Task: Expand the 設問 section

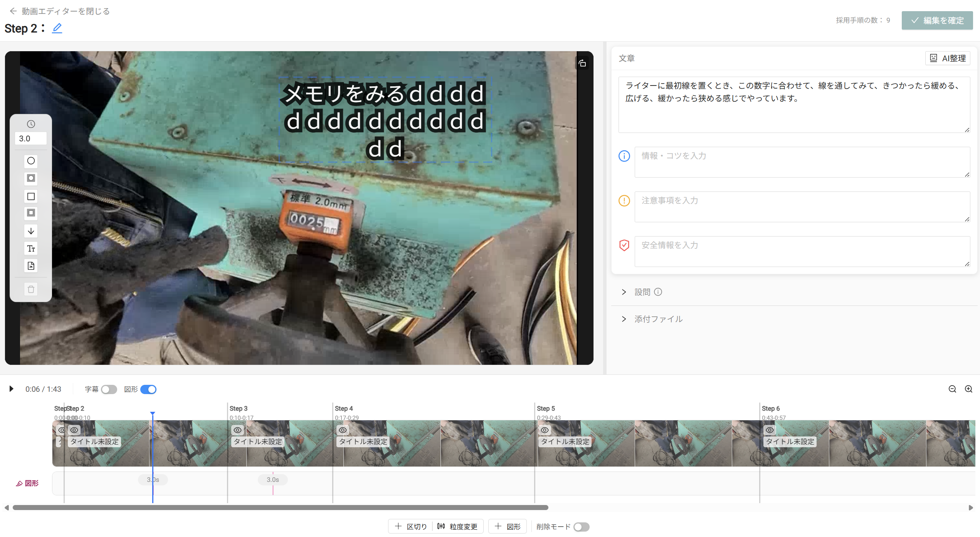Action: [642, 292]
